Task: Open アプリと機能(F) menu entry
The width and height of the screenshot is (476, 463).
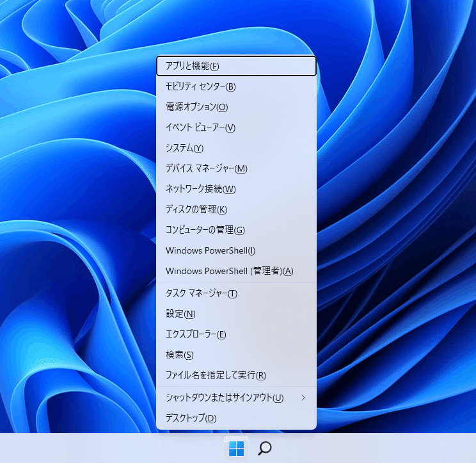Action: click(x=236, y=66)
